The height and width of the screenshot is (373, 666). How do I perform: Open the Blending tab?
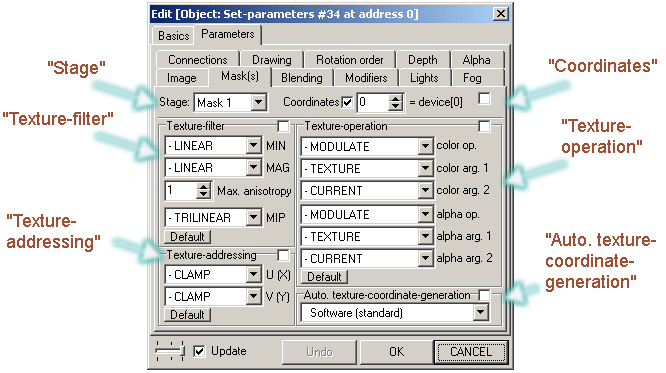tap(302, 78)
